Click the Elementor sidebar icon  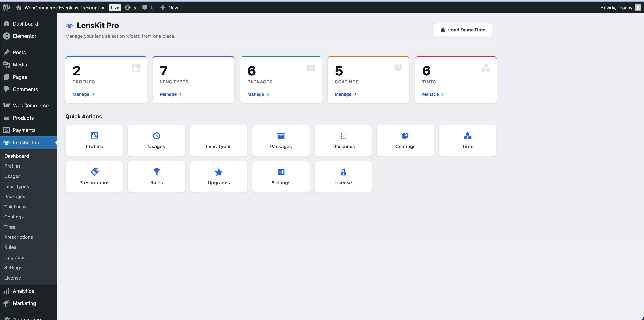tap(6, 36)
